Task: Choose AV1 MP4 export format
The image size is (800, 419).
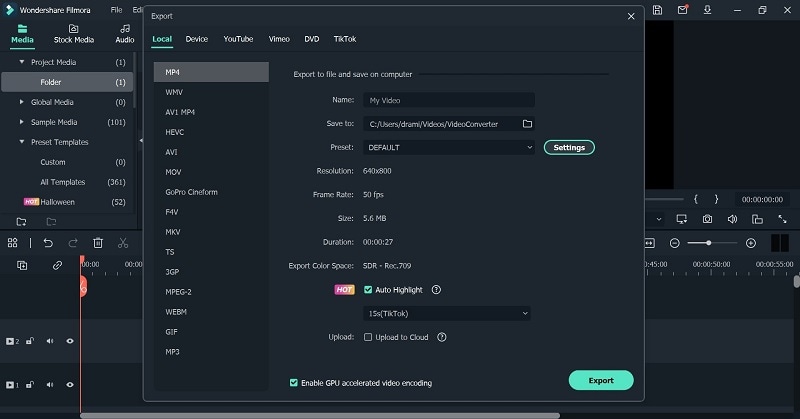Action: [211, 112]
